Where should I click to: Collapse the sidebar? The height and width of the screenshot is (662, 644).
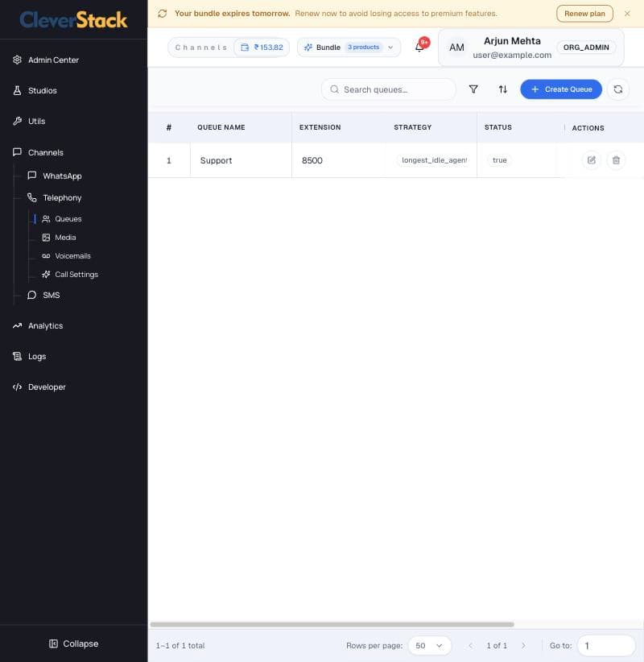[x=74, y=643]
